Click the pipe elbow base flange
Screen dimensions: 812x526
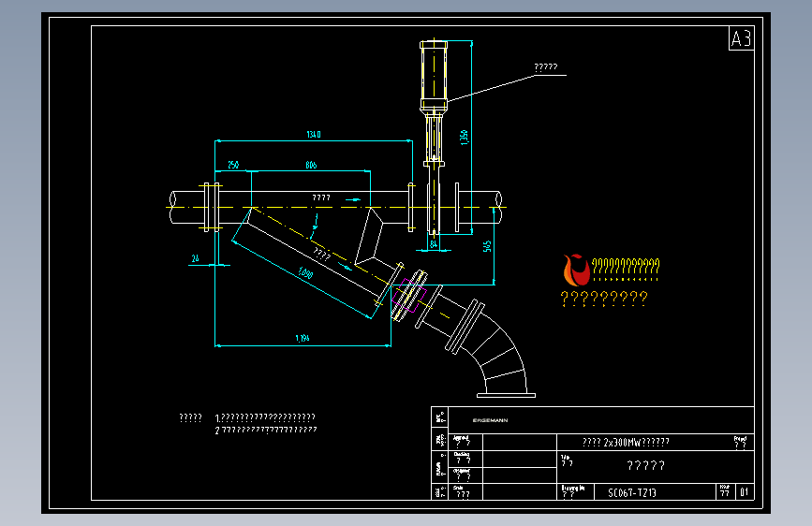[x=506, y=396]
